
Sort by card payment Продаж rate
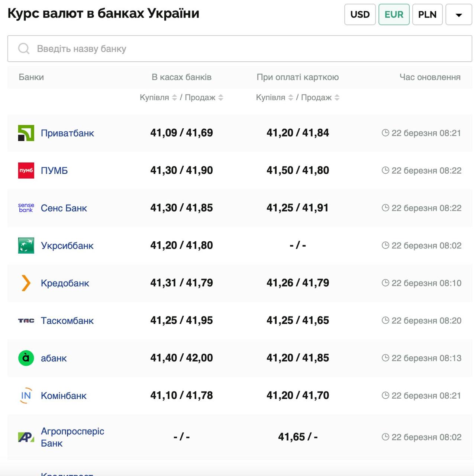pyautogui.click(x=337, y=97)
